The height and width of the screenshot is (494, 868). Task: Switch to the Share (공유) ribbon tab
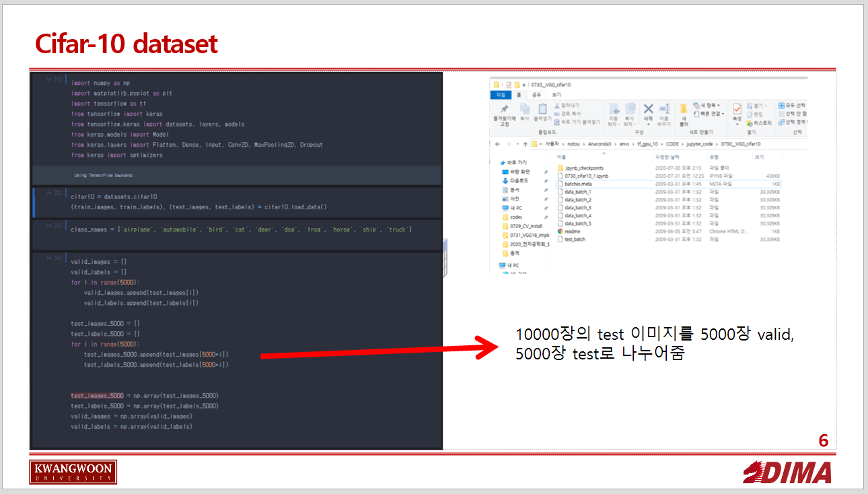point(536,95)
